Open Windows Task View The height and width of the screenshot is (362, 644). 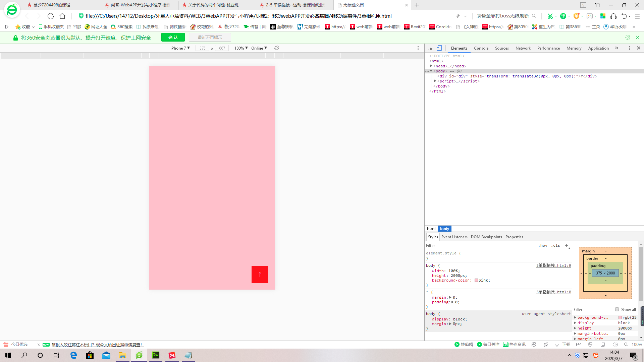[x=56, y=355]
